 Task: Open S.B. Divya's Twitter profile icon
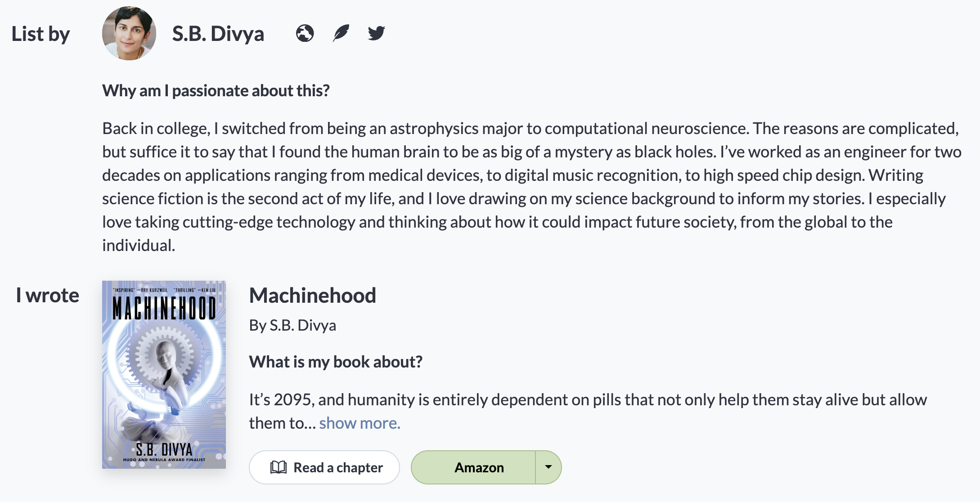376,33
